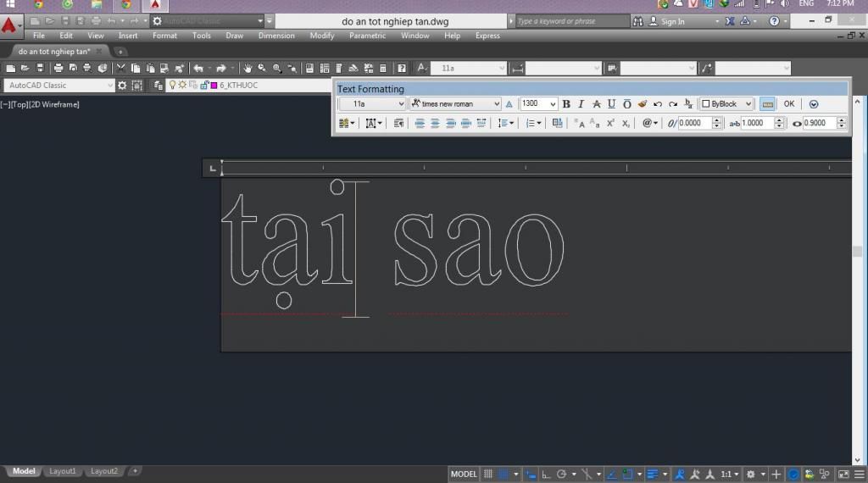This screenshot has width=868, height=483.
Task: Switch to the Layout2 tab
Action: (x=104, y=471)
